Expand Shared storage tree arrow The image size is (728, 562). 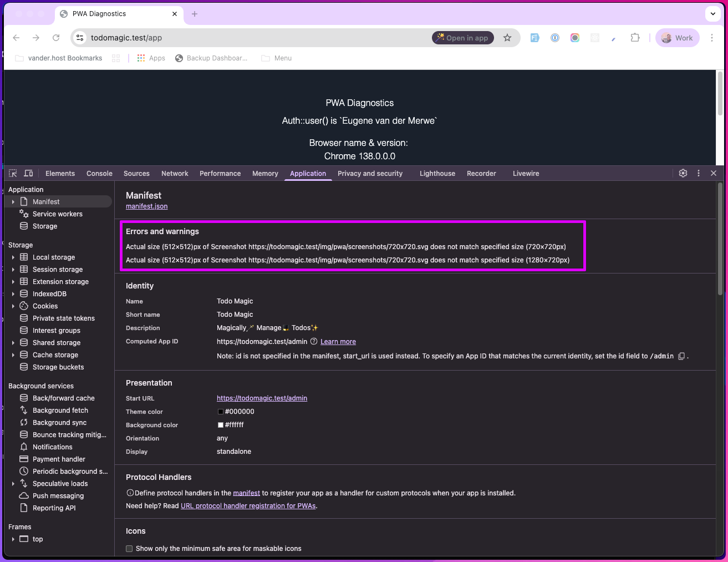(13, 343)
